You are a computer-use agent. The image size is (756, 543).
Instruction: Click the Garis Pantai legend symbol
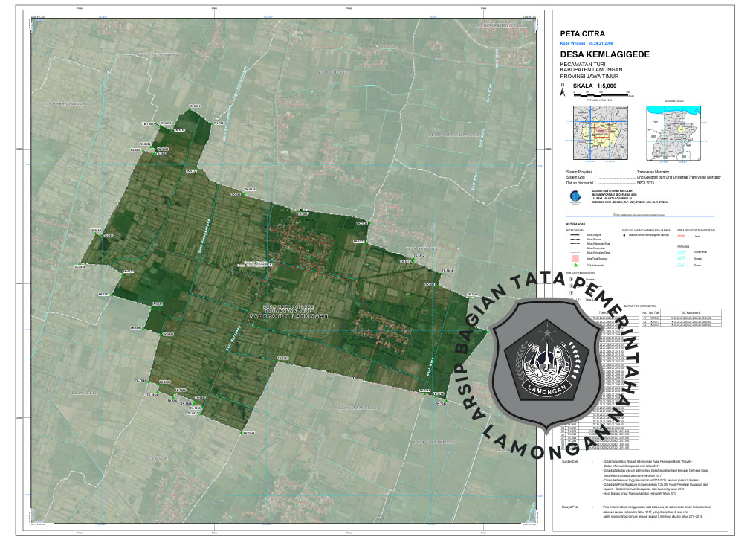click(x=683, y=251)
